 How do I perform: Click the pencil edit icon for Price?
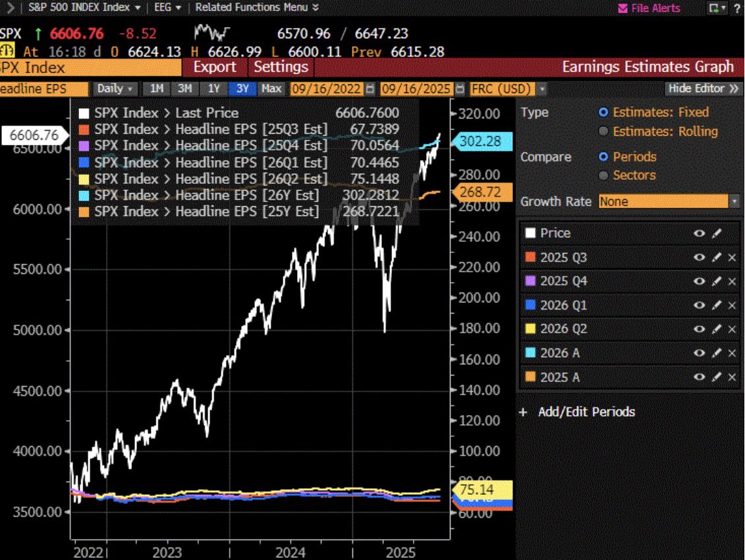point(717,233)
